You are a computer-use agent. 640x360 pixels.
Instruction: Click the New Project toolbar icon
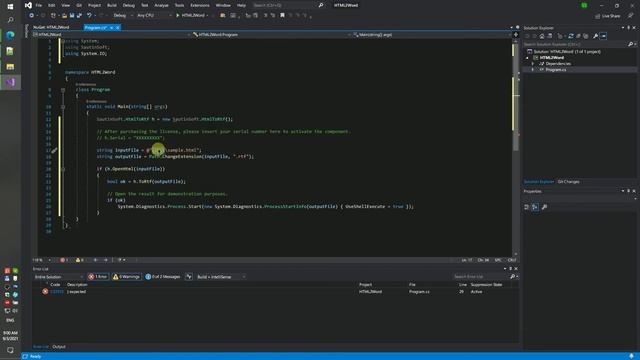pyautogui.click(x=53, y=16)
